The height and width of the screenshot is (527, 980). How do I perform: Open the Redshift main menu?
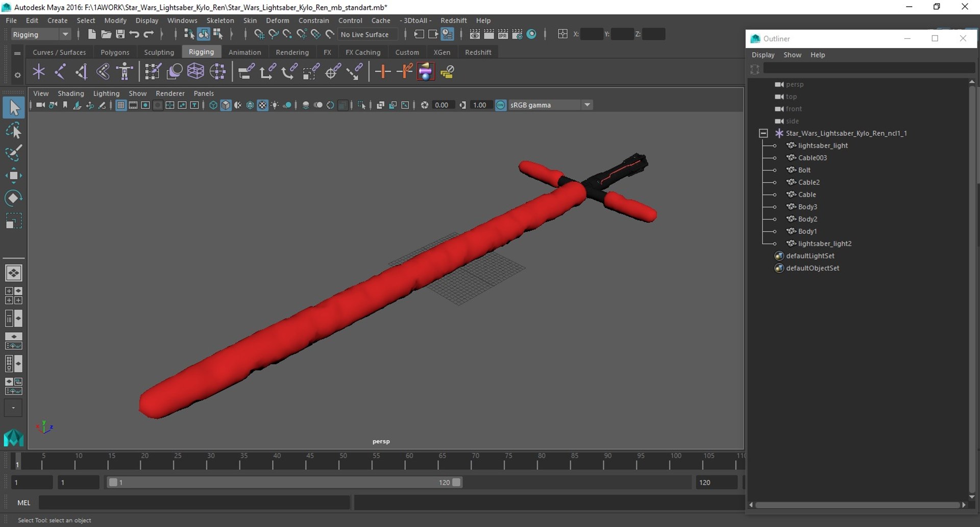(453, 20)
